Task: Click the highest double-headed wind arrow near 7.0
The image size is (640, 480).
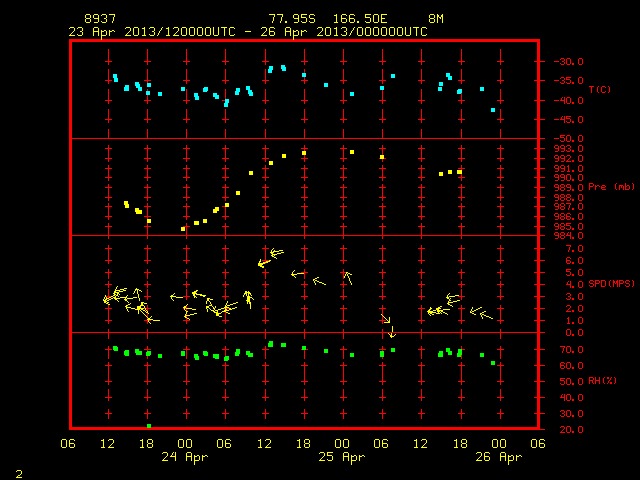Action: 276,253
